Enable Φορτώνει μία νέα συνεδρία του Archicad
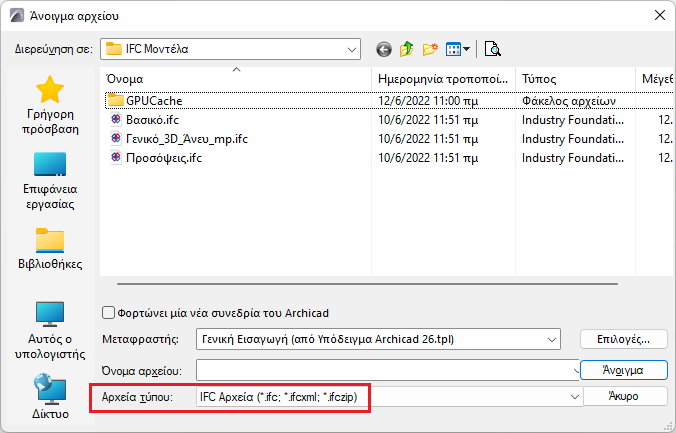Image resolution: width=676 pixels, height=433 pixels. pos(108,313)
